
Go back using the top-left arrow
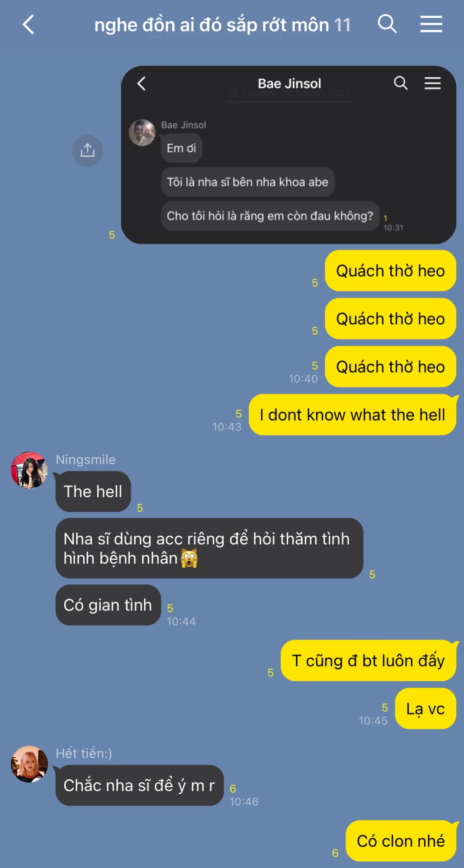tap(28, 24)
